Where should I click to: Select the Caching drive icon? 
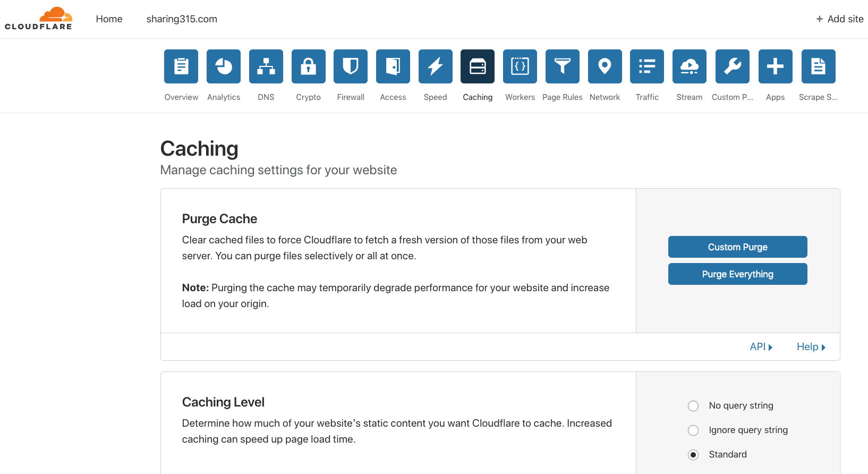[x=478, y=66]
